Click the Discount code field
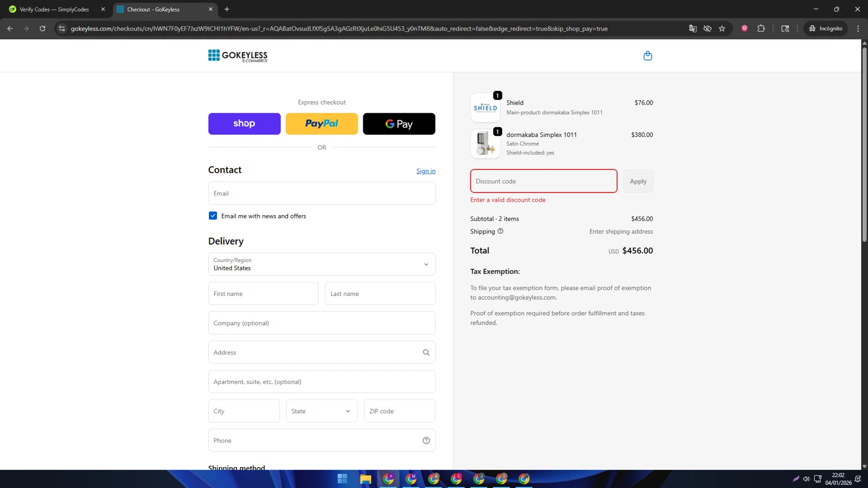Image resolution: width=868 pixels, height=488 pixels. [x=544, y=181]
